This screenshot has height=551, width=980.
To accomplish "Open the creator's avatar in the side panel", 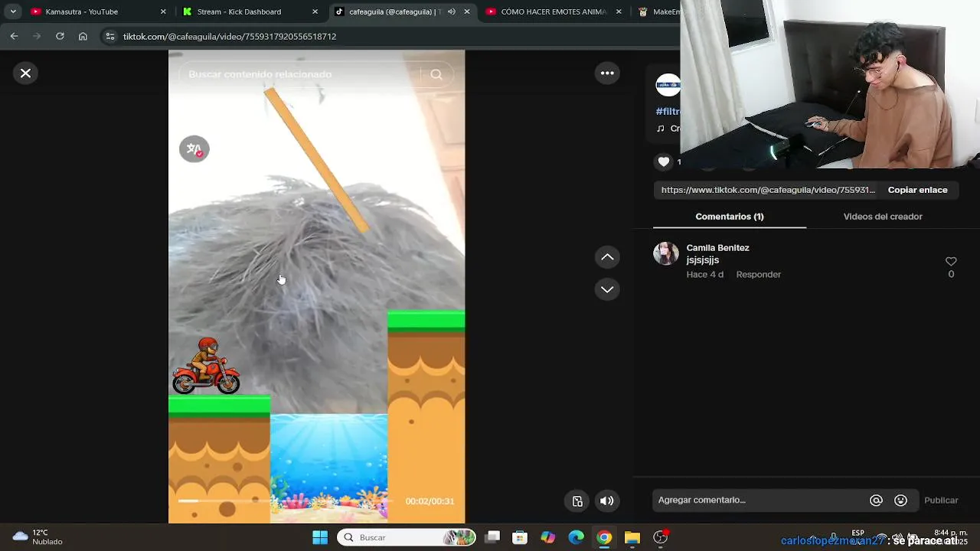I will tap(668, 85).
